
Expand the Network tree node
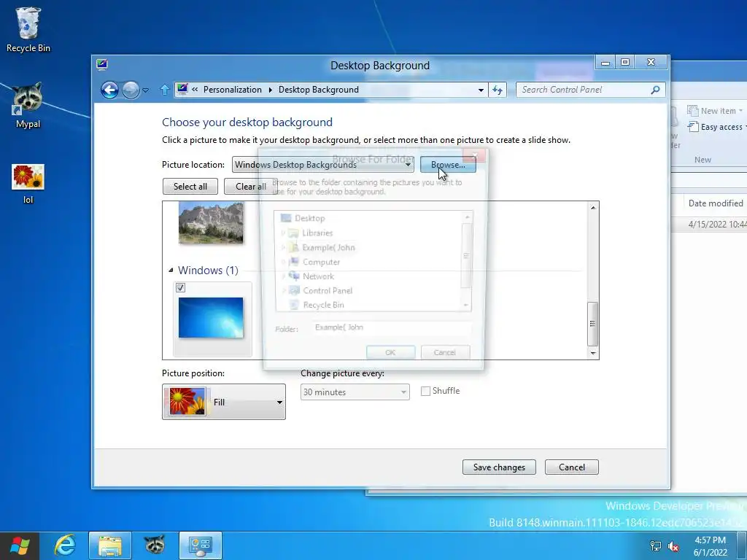click(x=283, y=276)
